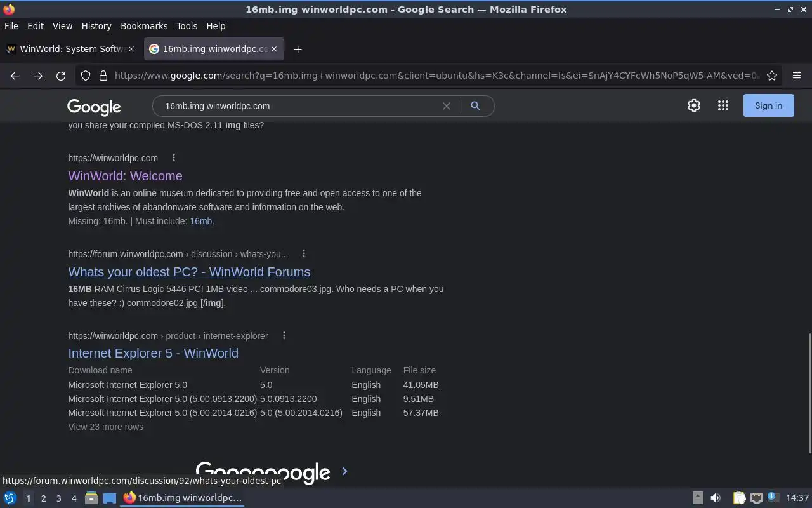Select the 41.05MB file size cell
812x508 pixels.
421,385
